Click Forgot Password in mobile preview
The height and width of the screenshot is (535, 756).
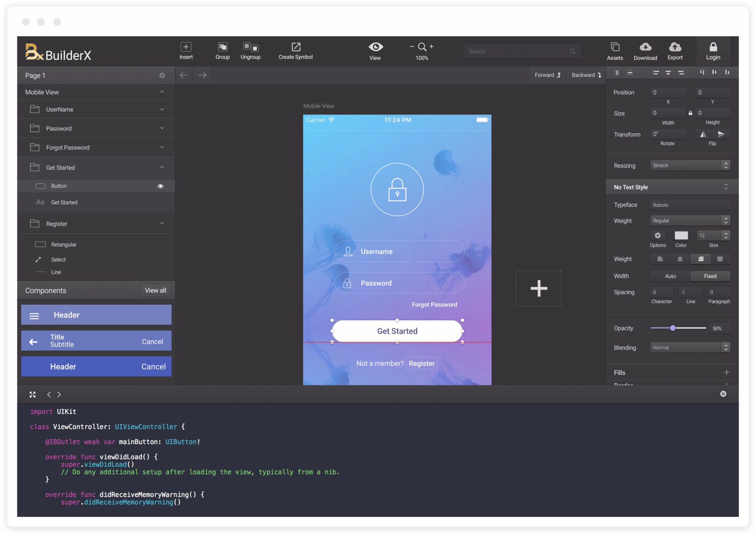[x=434, y=305]
